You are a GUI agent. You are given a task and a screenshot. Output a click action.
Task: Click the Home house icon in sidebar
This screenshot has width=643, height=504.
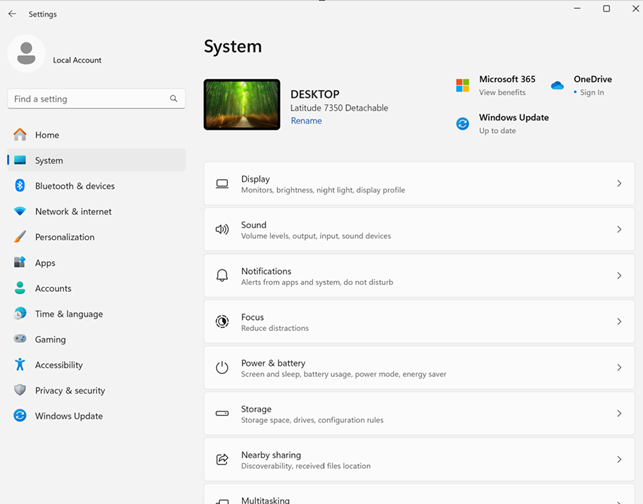20,135
